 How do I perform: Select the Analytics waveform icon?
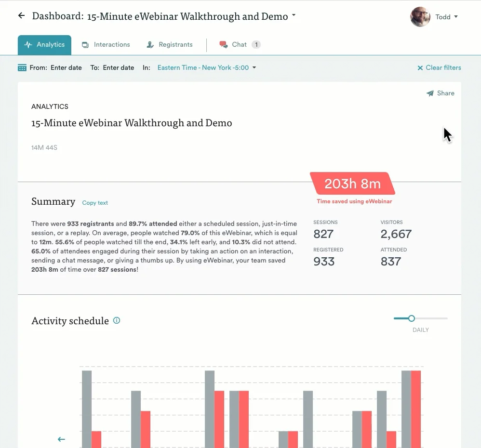pyautogui.click(x=28, y=44)
